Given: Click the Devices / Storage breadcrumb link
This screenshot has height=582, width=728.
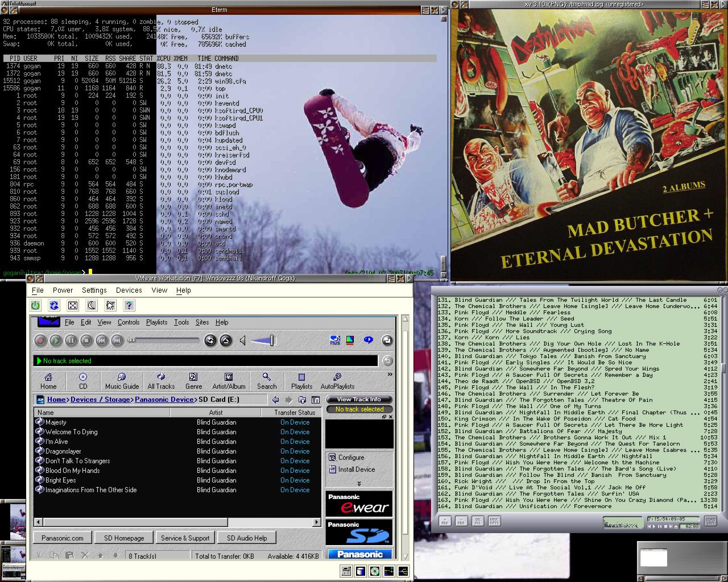Looking at the screenshot, I should tap(100, 400).
